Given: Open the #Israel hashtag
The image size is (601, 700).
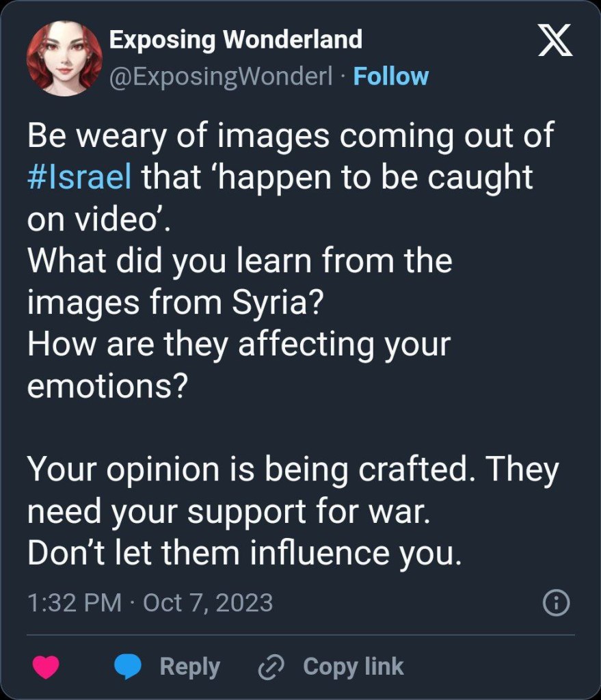Looking at the screenshot, I should tap(79, 177).
